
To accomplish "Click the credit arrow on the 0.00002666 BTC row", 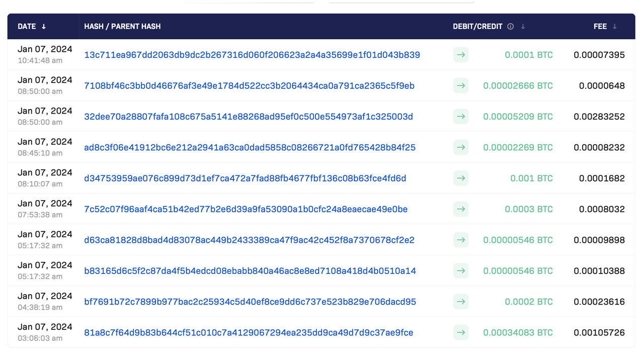I will pyautogui.click(x=461, y=85).
